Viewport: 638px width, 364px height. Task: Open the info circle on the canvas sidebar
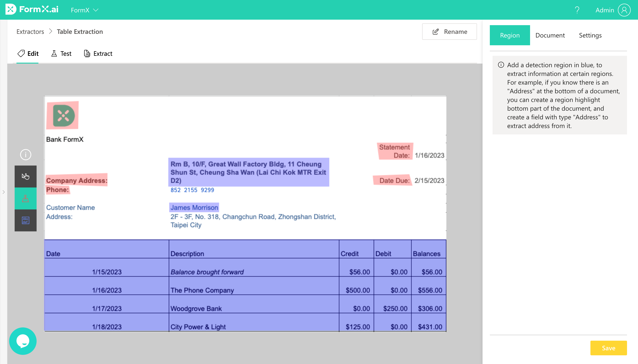(26, 155)
